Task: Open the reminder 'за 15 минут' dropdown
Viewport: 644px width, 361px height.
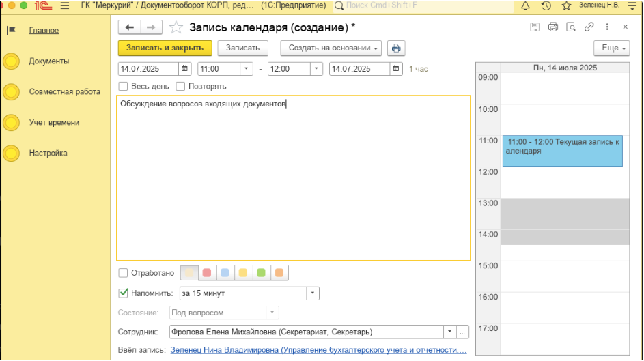Action: (312, 293)
